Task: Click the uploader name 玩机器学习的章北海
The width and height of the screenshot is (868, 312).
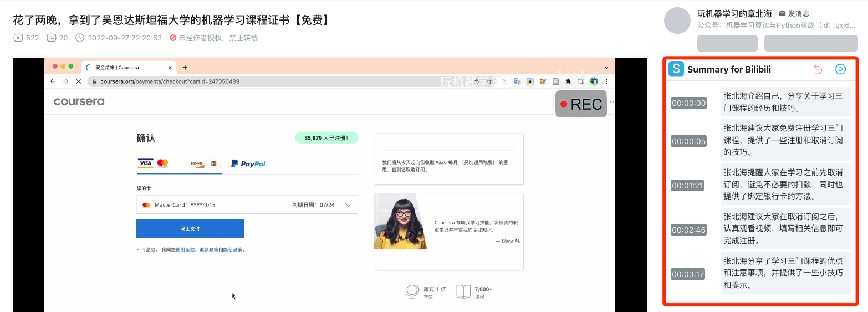Action: 734,13
